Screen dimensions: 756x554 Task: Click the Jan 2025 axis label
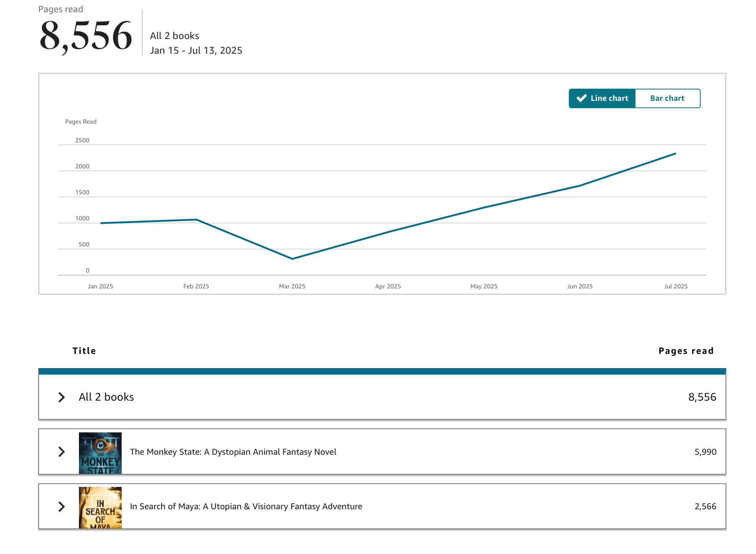tap(101, 286)
